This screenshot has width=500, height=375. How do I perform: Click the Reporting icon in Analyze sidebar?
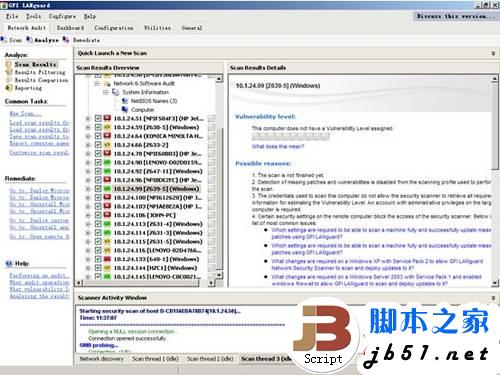click(9, 88)
